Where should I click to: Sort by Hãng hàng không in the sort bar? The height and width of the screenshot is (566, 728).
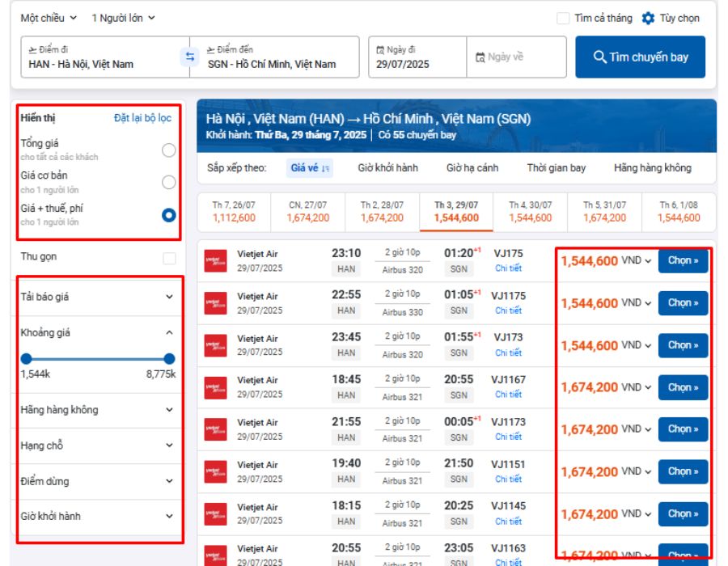[652, 168]
